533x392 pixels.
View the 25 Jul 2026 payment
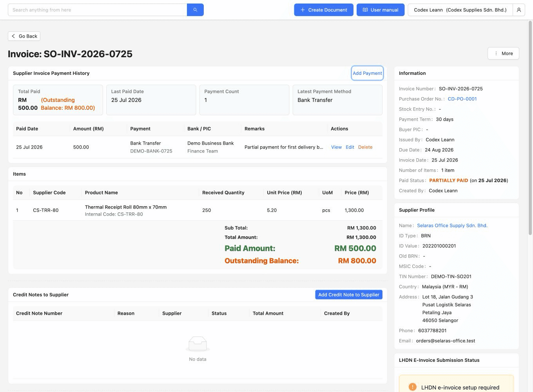[336, 147]
